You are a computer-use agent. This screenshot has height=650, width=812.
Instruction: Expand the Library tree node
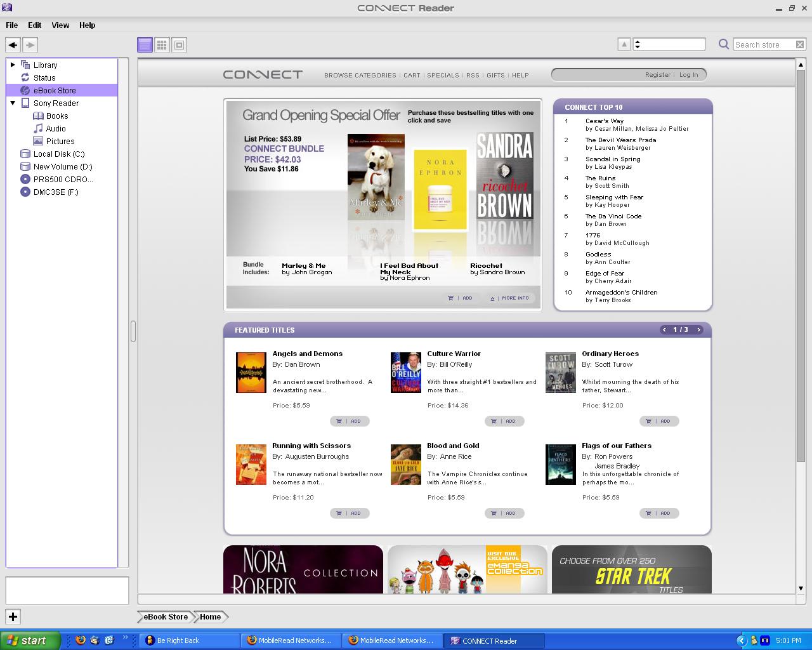coord(13,65)
